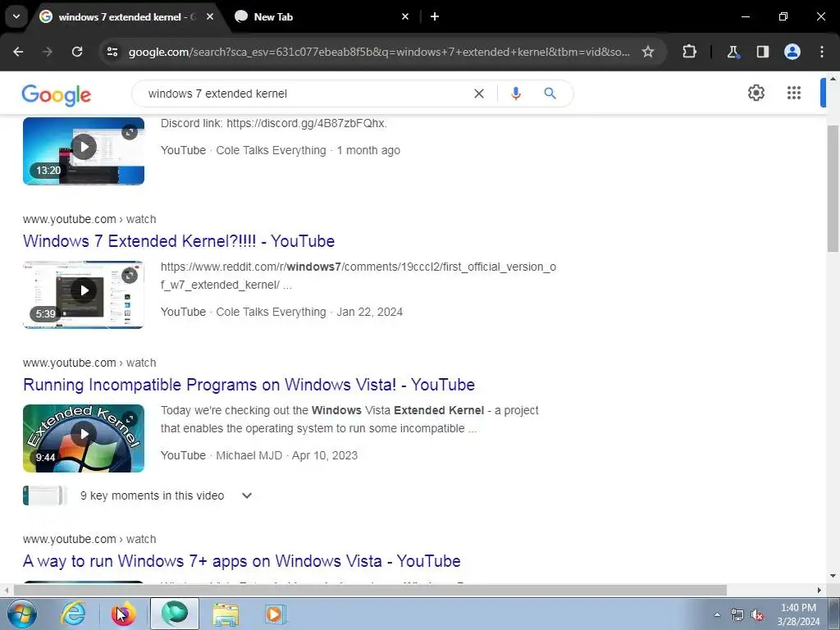Open the Google apps grid
This screenshot has width=840, height=630.
click(794, 94)
